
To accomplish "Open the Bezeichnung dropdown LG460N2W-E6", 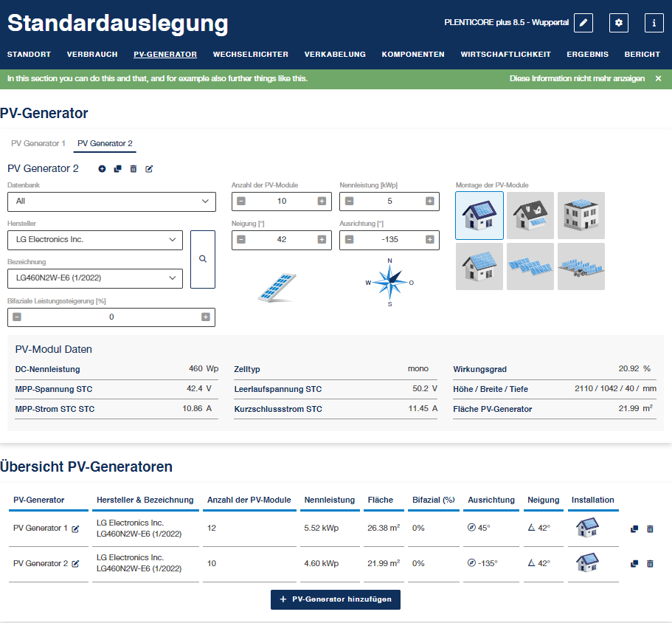I will pos(95,278).
